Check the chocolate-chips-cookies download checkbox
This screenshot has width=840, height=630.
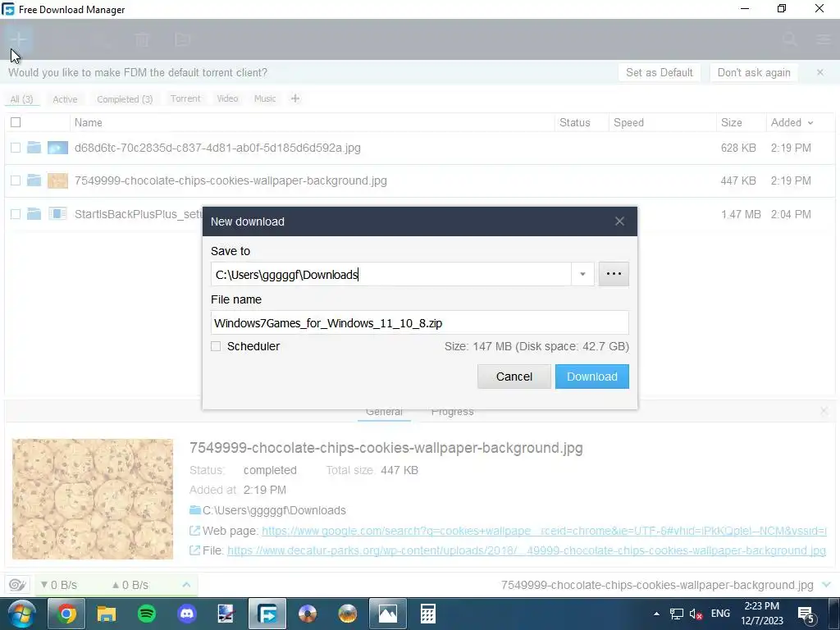click(x=16, y=180)
